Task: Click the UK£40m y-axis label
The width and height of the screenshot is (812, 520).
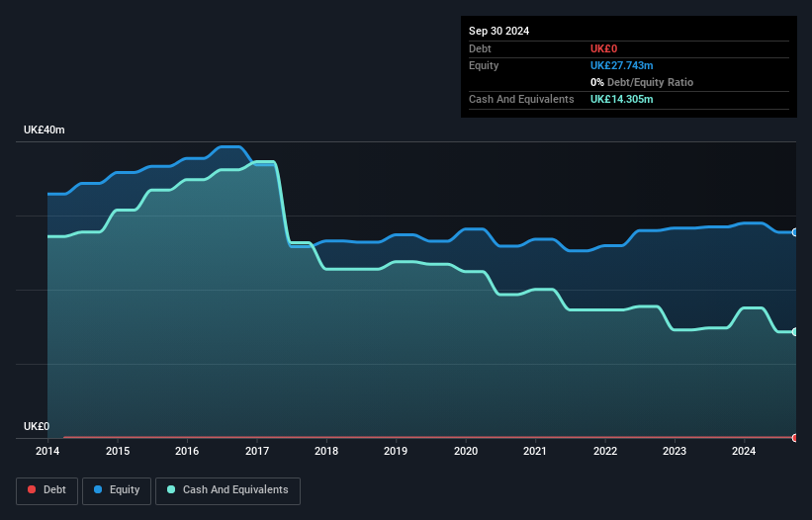Action: point(44,130)
